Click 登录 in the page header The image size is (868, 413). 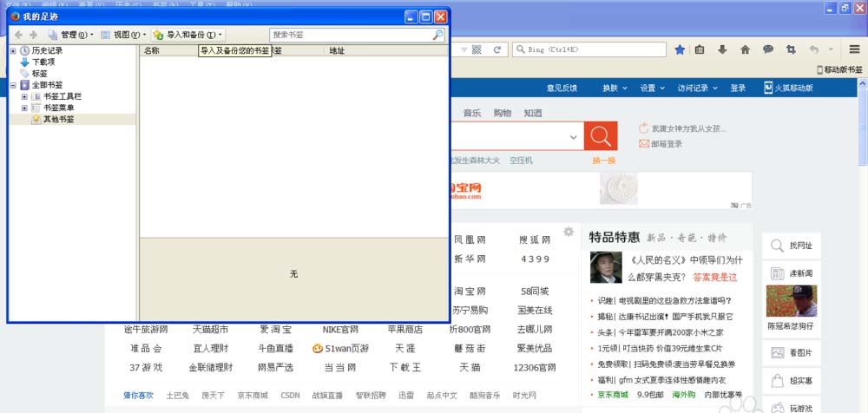click(x=738, y=88)
